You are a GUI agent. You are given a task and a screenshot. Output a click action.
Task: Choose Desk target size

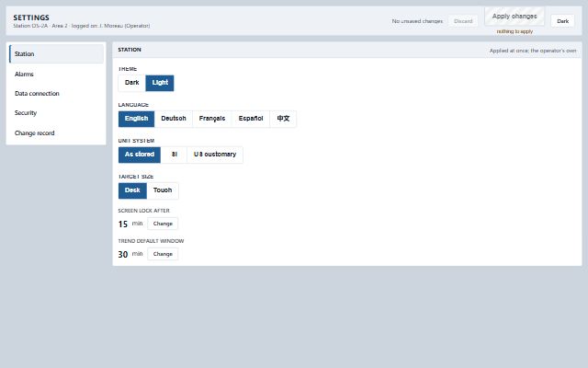(x=132, y=190)
